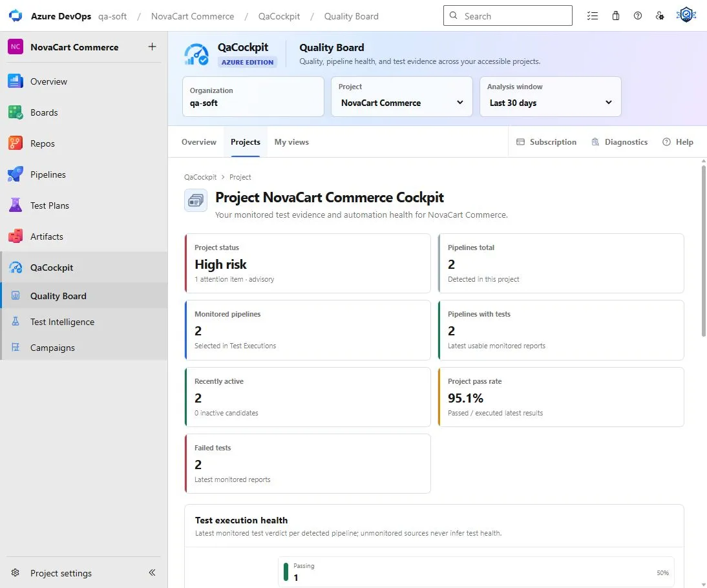Click the qa-soft organization breadcrumb
707x588 pixels.
[x=112, y=16]
